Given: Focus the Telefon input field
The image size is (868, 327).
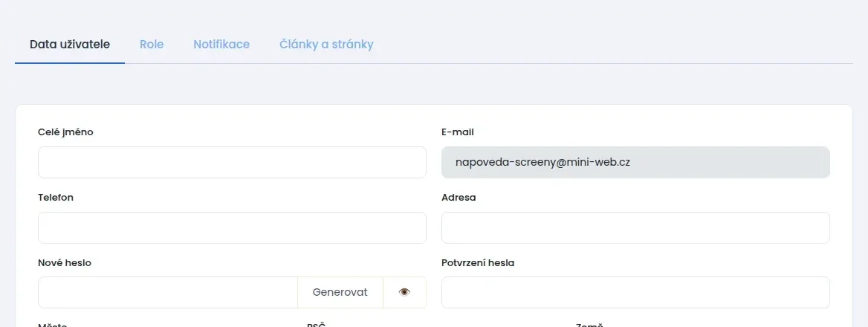Looking at the screenshot, I should 232,227.
